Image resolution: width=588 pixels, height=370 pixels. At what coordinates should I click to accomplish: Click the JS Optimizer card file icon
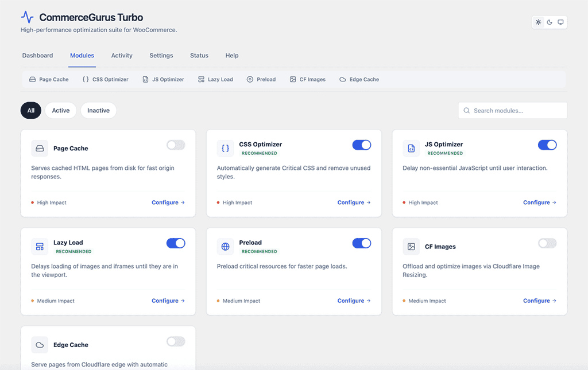point(411,149)
